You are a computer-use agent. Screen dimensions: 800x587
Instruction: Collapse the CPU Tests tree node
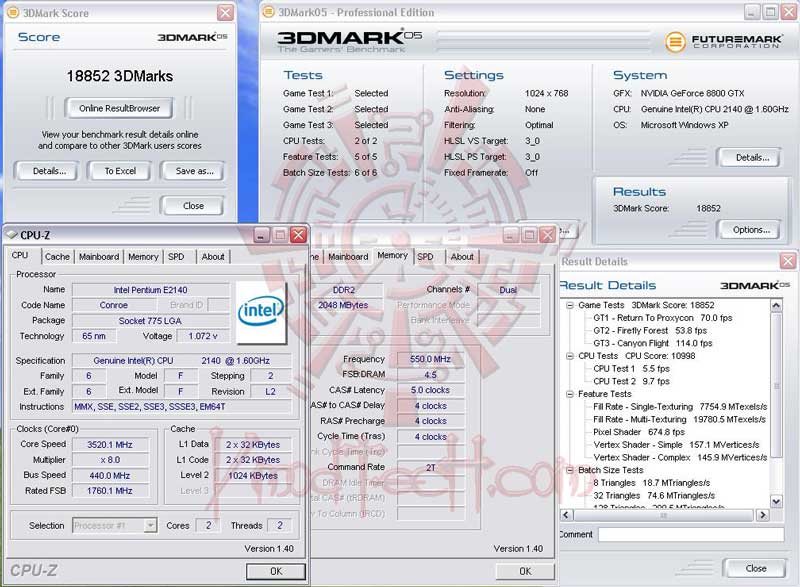coord(569,356)
